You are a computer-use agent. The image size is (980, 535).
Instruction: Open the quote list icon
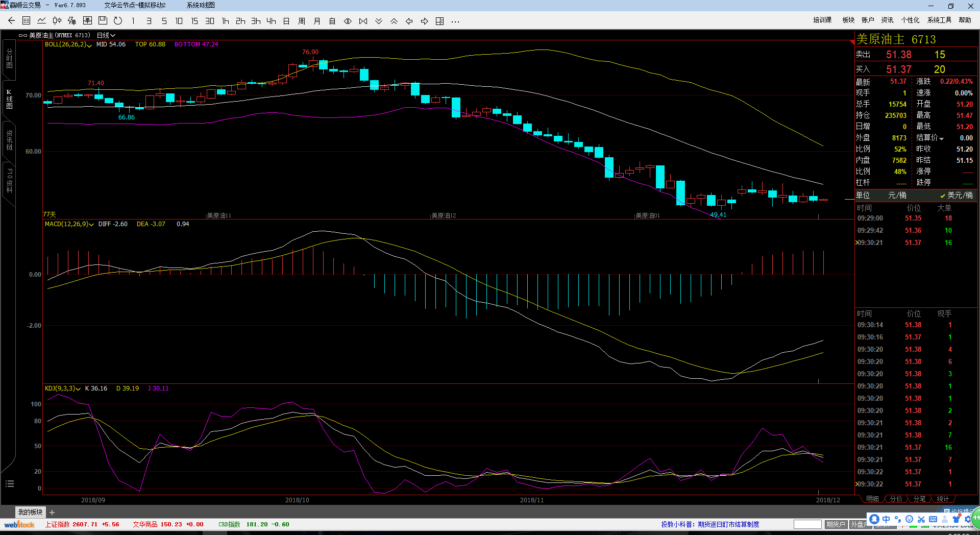click(27, 21)
